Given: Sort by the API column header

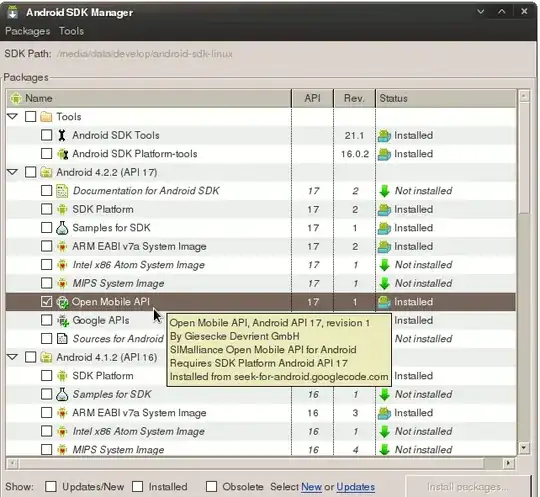Looking at the screenshot, I should [312, 99].
